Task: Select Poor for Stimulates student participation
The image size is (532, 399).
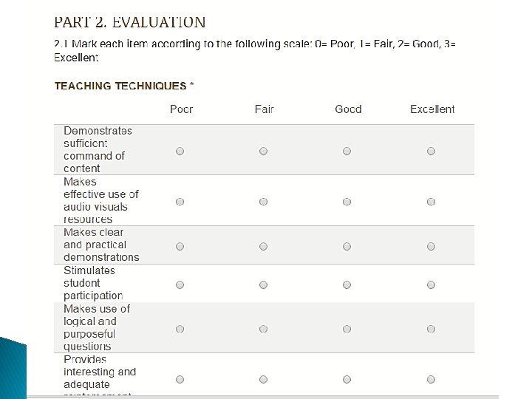Action: [x=180, y=284]
